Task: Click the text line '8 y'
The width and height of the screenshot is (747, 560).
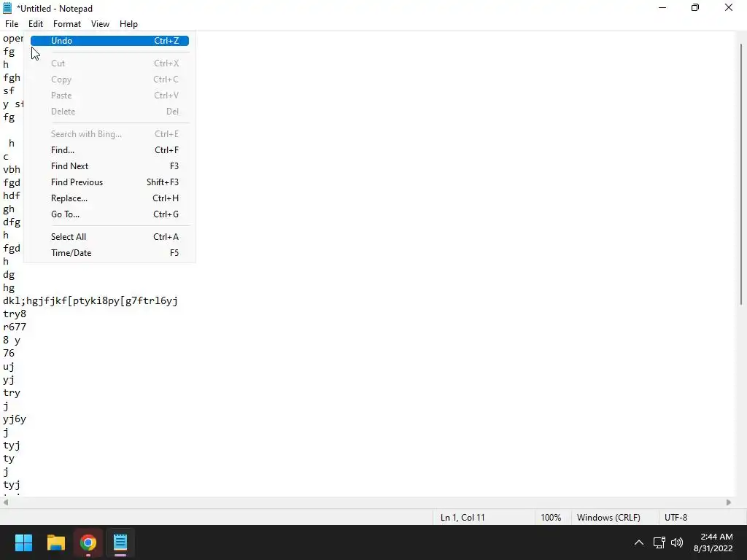Action: [x=12, y=341]
